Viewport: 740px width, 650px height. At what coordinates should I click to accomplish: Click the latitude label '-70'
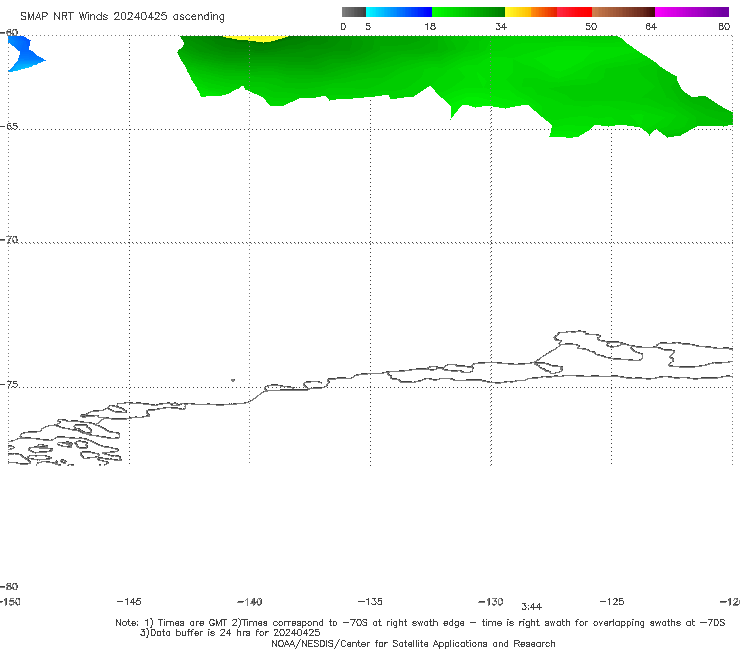click(x=9, y=239)
